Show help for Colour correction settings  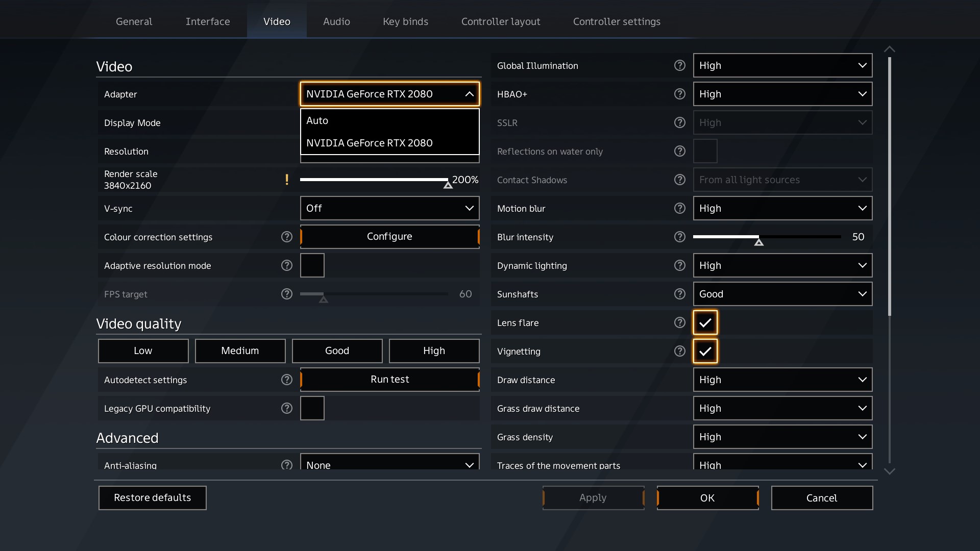pyautogui.click(x=287, y=237)
